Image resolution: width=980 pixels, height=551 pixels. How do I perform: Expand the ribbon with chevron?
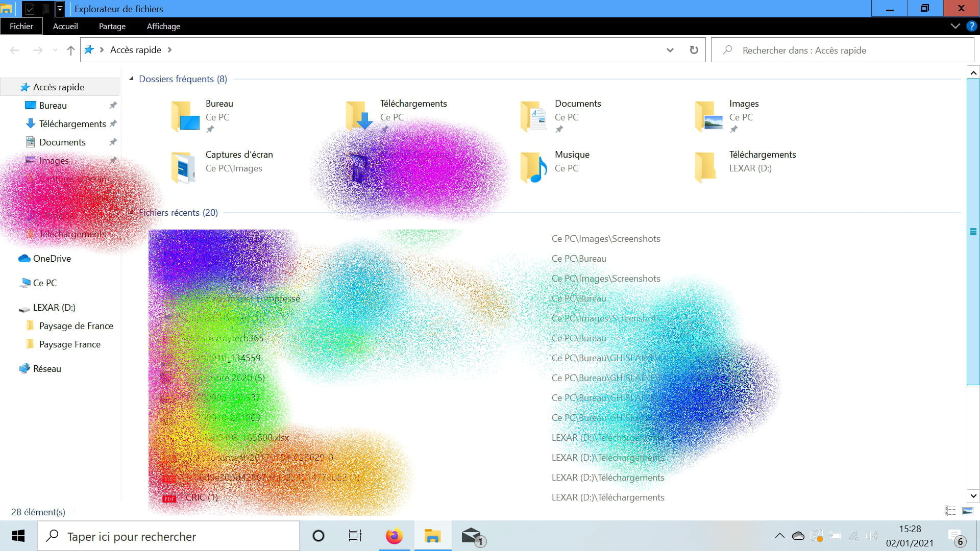(955, 26)
